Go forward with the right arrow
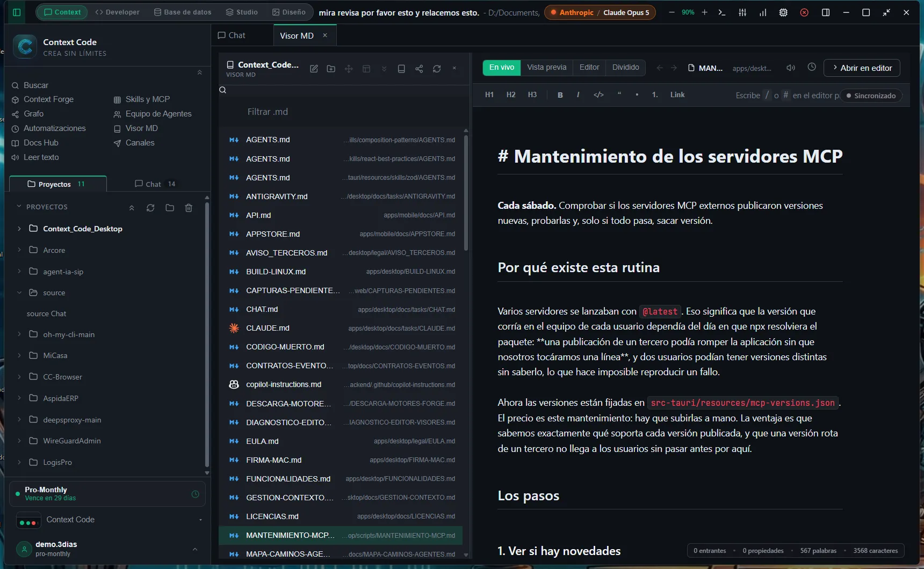Viewport: 924px width, 569px height. pyautogui.click(x=674, y=68)
